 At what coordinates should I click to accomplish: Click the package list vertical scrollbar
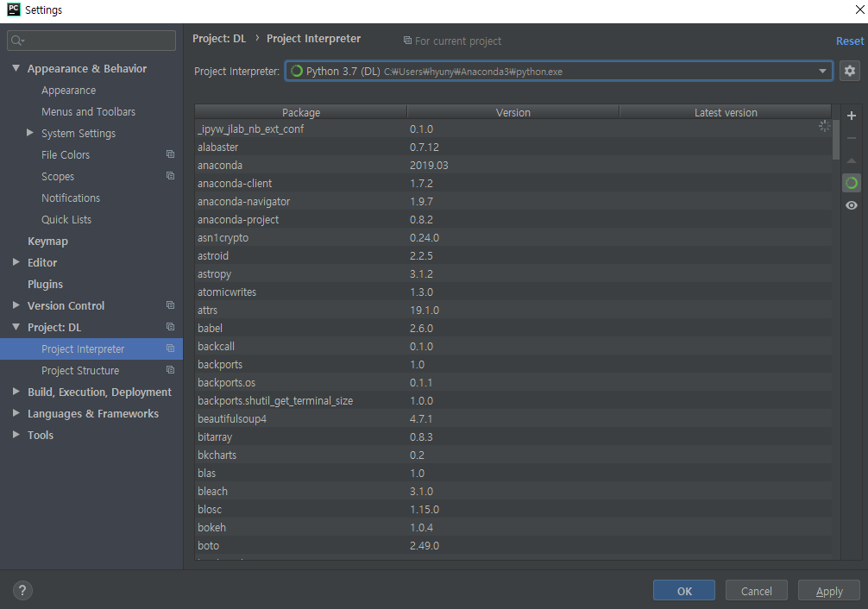click(x=836, y=140)
